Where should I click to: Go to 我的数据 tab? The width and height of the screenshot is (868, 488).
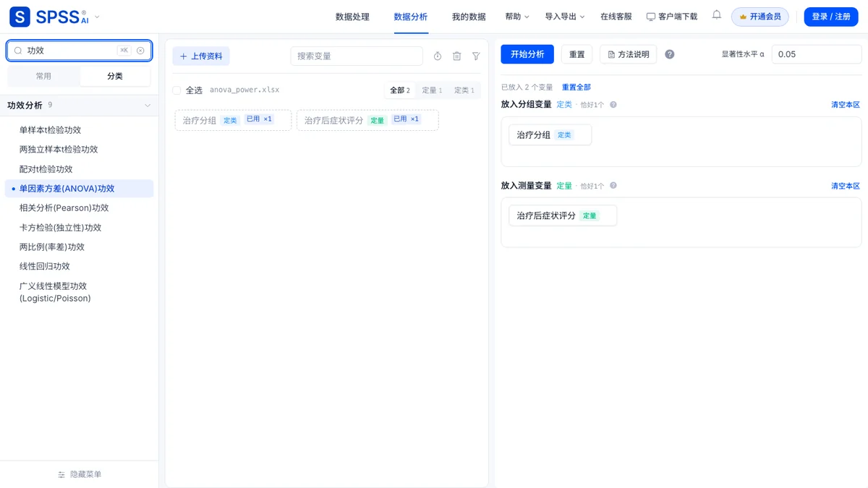pyautogui.click(x=469, y=17)
